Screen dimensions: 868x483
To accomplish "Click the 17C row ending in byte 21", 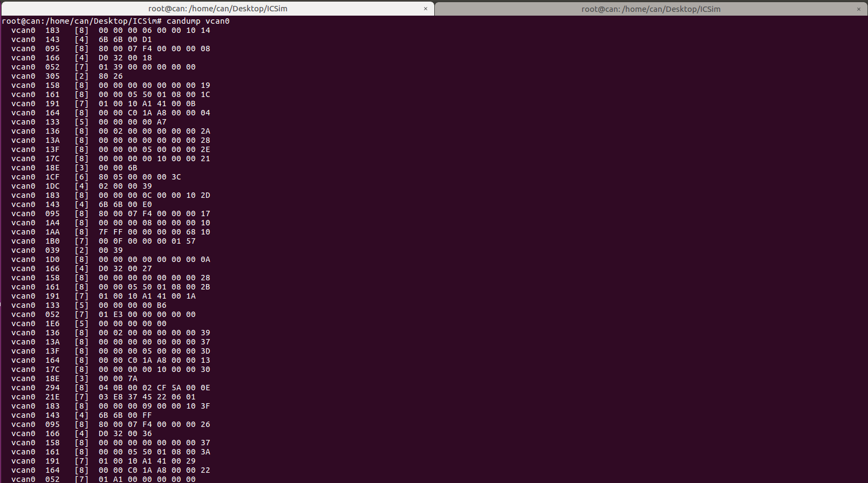I will tap(111, 158).
